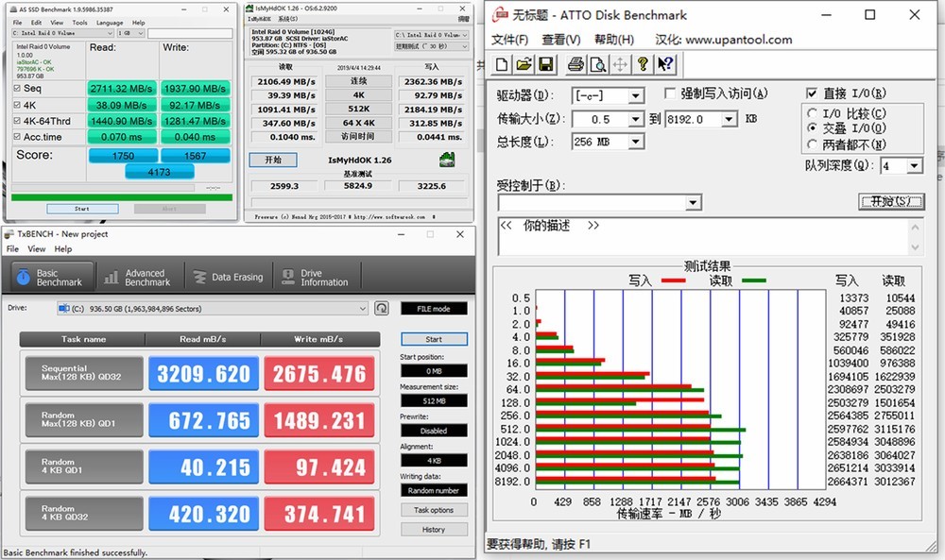This screenshot has height=560, width=945.
Task: Open the 0.5 transfer size dropdown
Action: pos(608,119)
